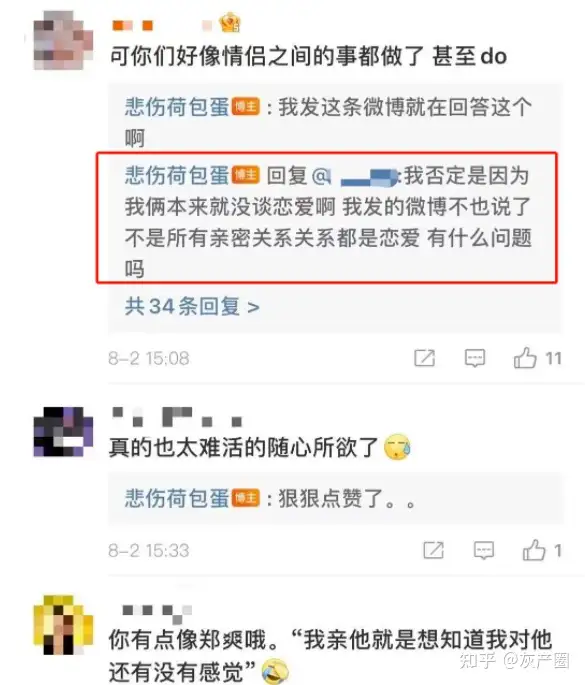Viewport: 585px width, 685px height.
Task: Open 悲伤荷包蛋 profile in 狠狠点赞了 reply
Action: click(x=177, y=498)
